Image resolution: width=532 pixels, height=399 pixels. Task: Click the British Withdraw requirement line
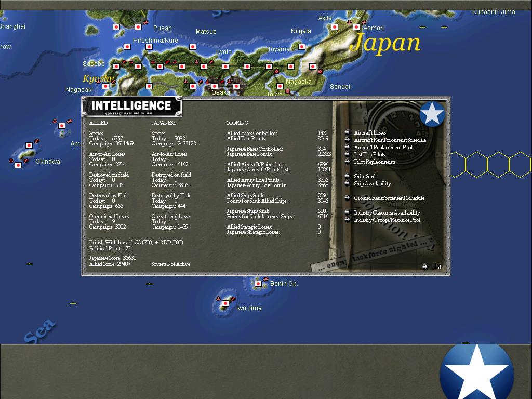[x=136, y=242]
